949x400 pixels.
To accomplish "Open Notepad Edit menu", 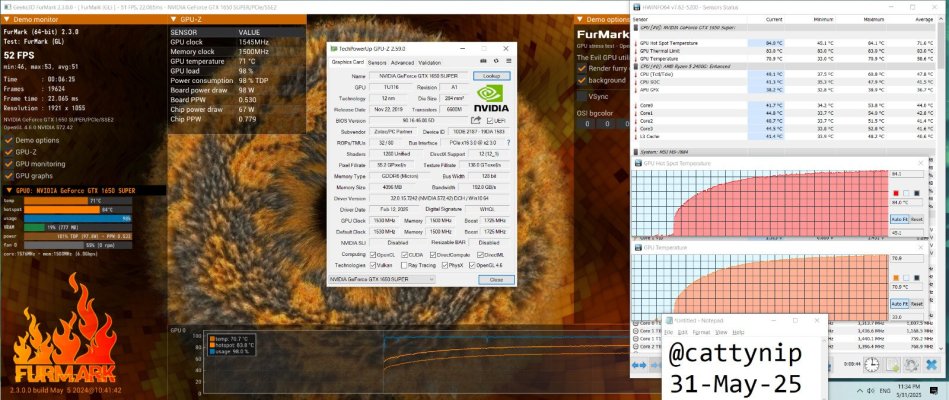I will tap(683, 332).
